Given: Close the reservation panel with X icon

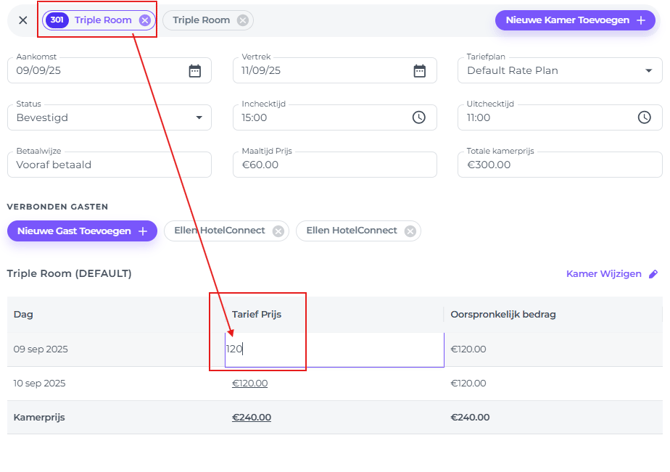Looking at the screenshot, I should coord(23,20).
